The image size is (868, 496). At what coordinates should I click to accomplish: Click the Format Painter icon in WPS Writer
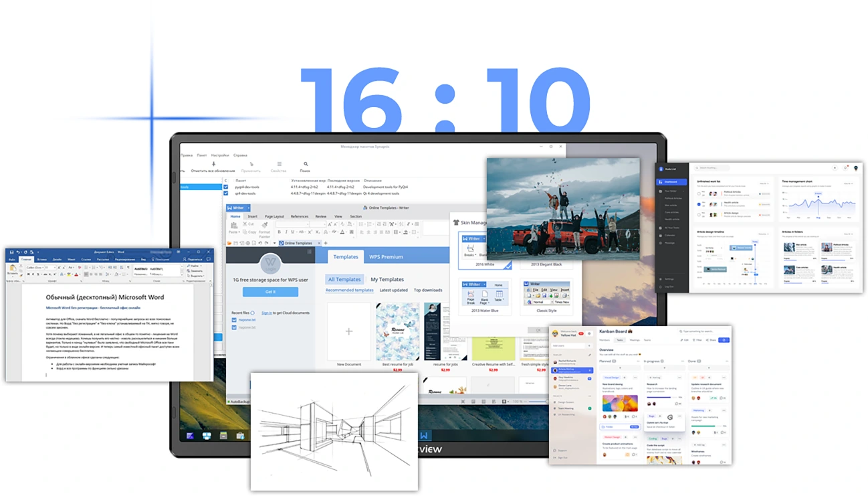(x=265, y=225)
